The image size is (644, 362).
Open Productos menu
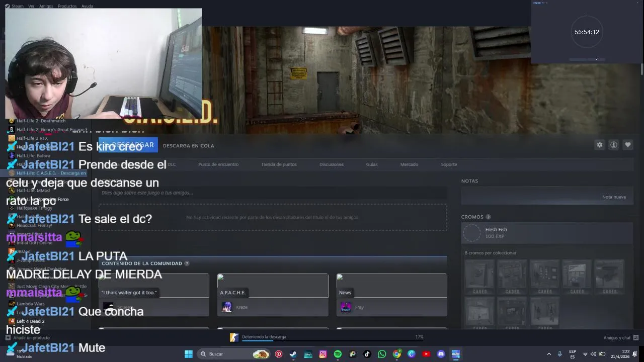67,6
